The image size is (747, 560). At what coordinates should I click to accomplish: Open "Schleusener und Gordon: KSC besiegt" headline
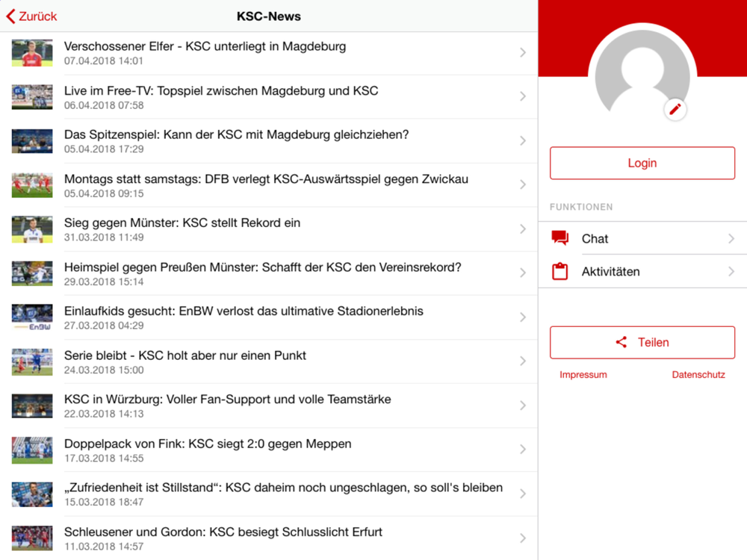(x=223, y=532)
